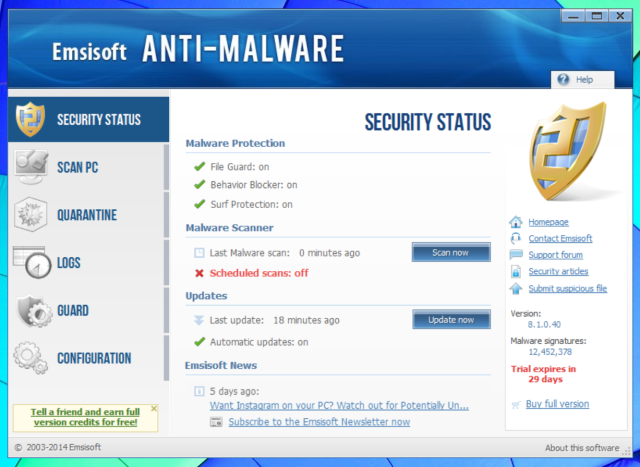
Task: Open Submit suspicious file link
Action: [567, 289]
